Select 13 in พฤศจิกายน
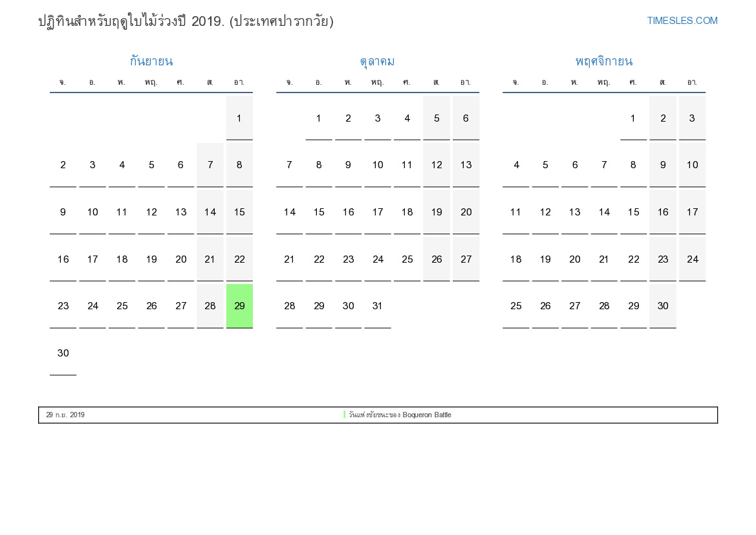This screenshot has height=535, width=756. (574, 212)
